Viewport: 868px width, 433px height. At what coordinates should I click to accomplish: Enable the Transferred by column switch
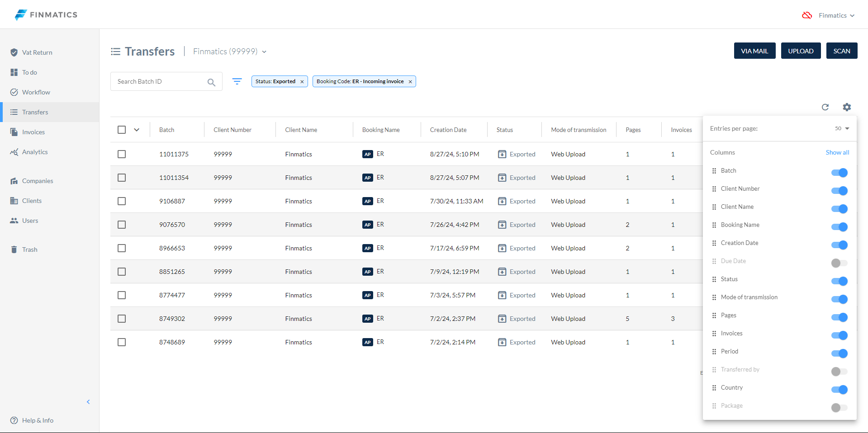pos(840,372)
